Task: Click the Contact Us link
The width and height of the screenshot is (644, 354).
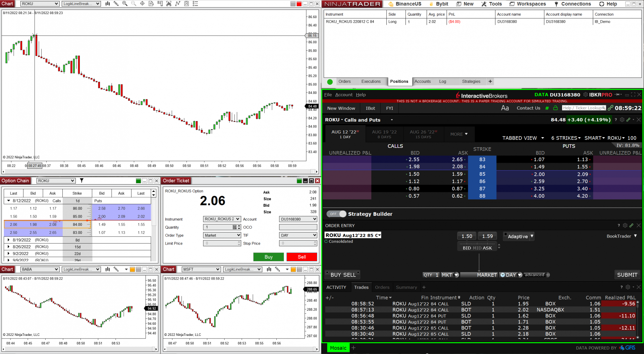Action: click(528, 108)
